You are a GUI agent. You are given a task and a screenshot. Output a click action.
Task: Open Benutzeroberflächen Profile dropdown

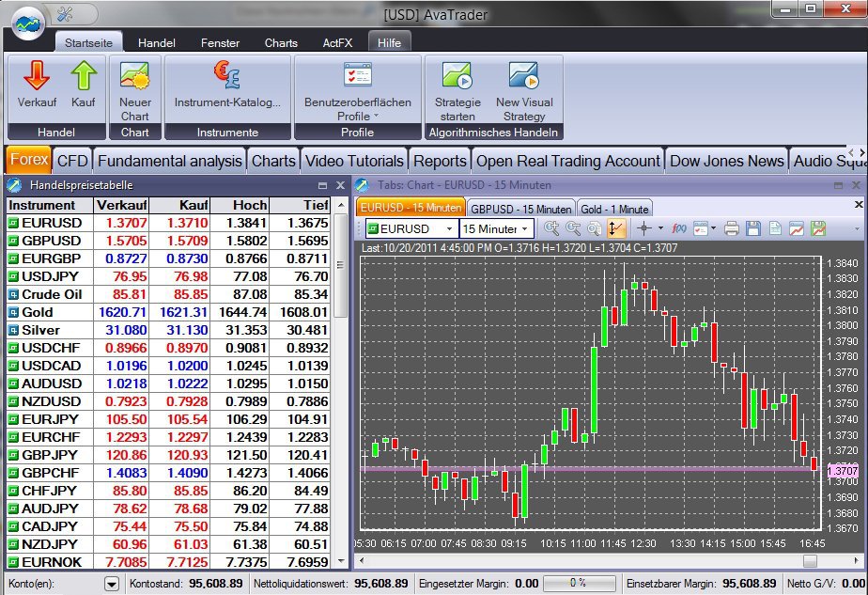click(358, 91)
